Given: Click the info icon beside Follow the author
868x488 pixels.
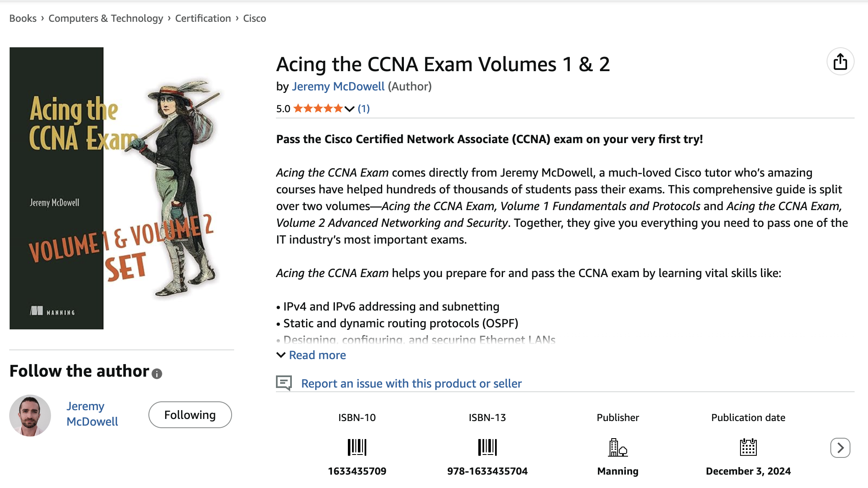Looking at the screenshot, I should pos(157,373).
